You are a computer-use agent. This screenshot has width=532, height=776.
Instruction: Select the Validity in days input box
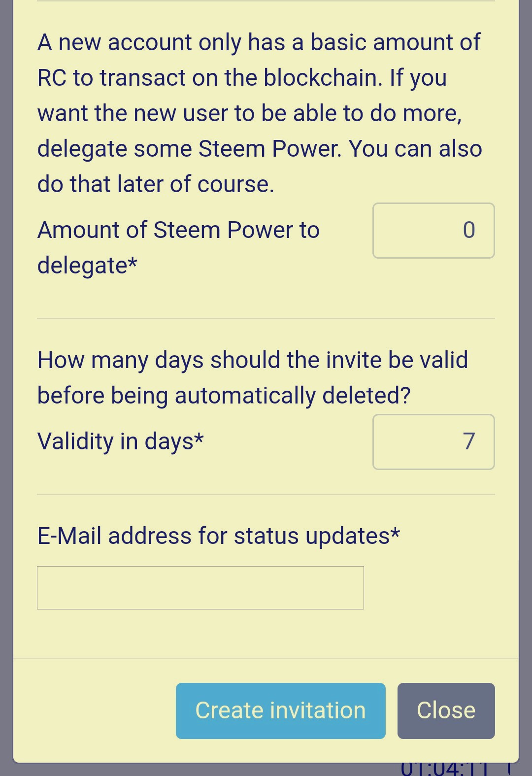point(433,442)
